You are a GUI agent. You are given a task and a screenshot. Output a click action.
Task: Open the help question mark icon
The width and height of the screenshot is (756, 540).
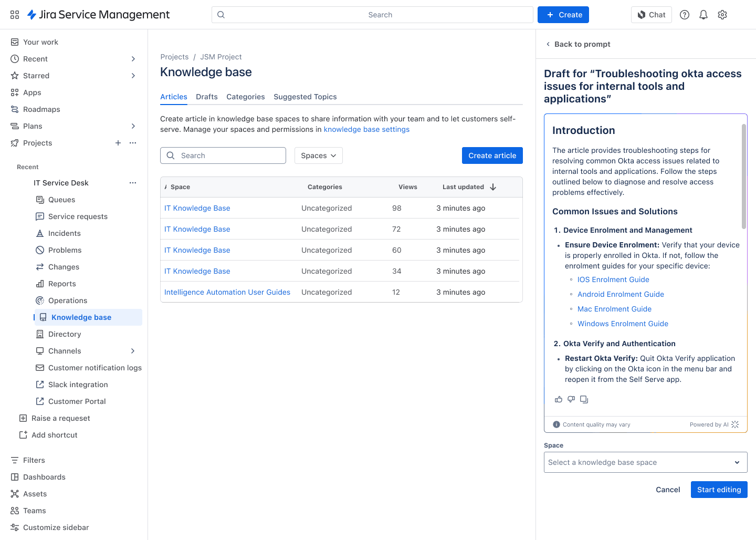[685, 15]
